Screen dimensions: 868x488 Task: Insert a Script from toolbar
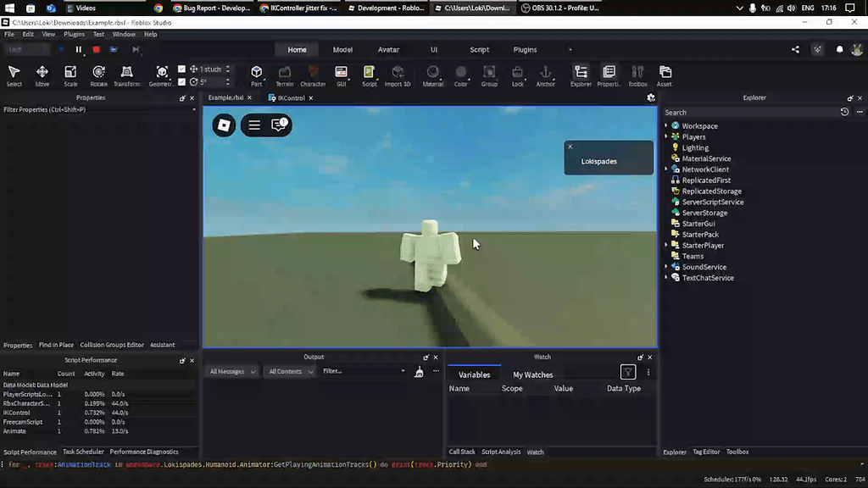click(x=370, y=75)
